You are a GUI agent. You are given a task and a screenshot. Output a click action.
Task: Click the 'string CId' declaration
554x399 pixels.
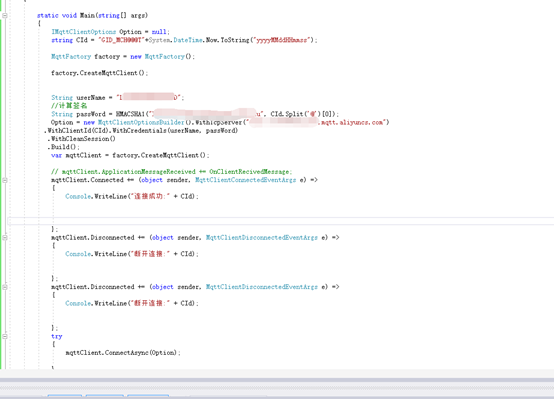tap(69, 40)
